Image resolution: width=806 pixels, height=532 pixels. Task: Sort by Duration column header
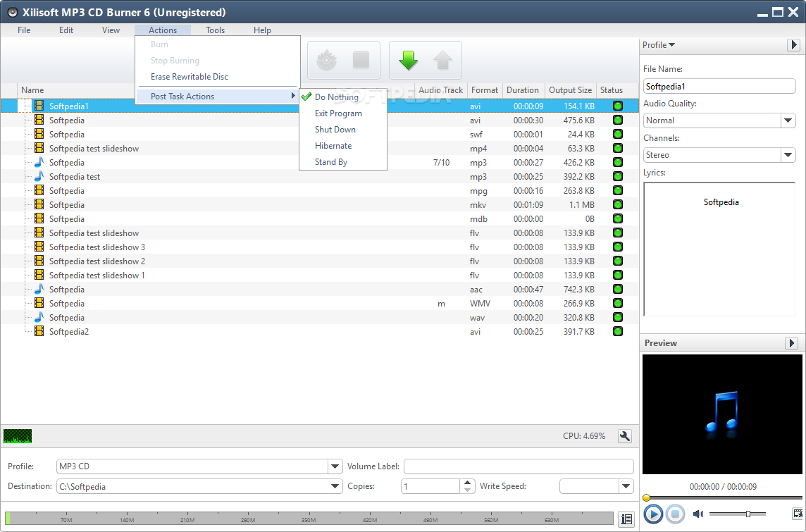(x=523, y=90)
